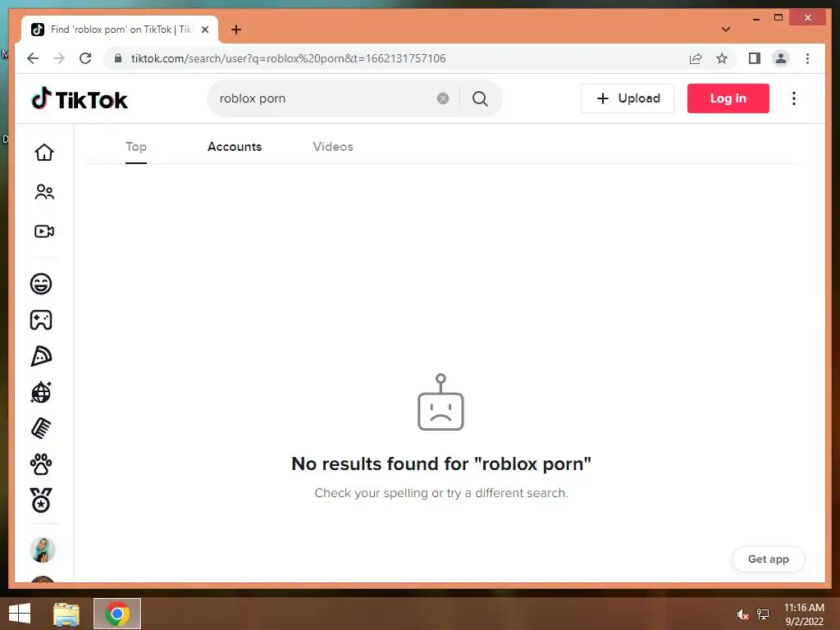Select the Find 'roblox porn' on TikTok tab
The image size is (840, 630).
click(120, 30)
